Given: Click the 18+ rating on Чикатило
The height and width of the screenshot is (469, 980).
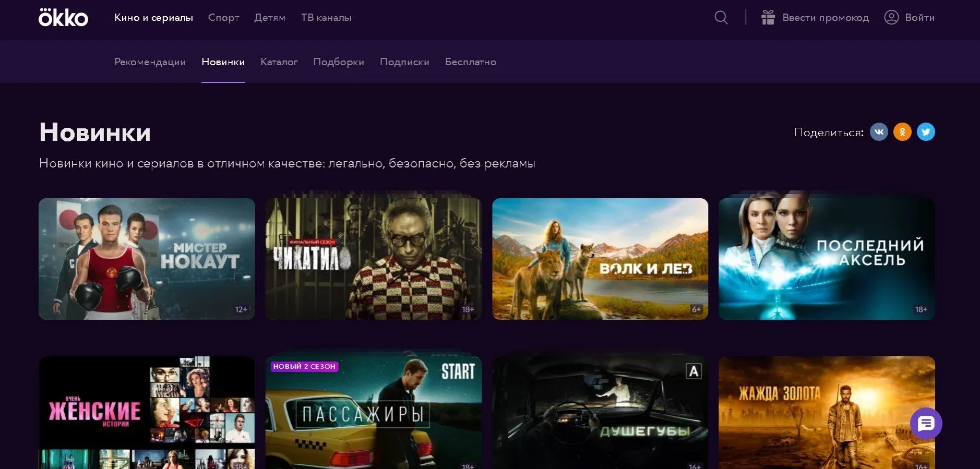Looking at the screenshot, I should (468, 309).
